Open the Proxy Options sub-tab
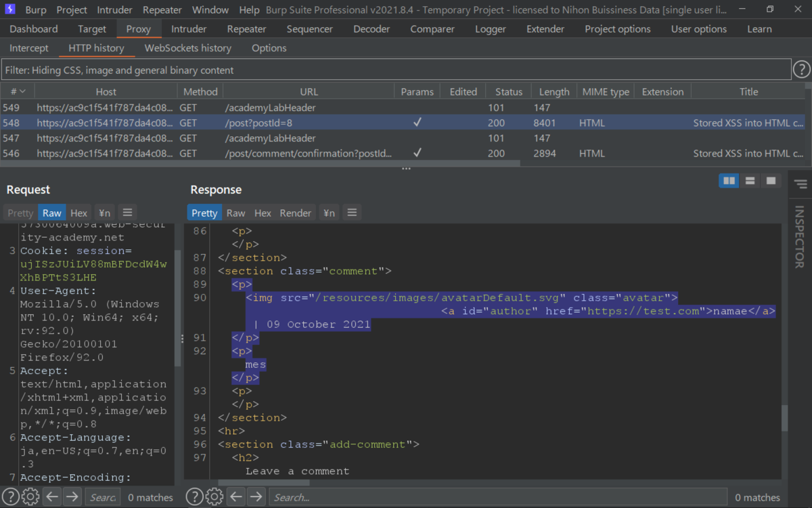Screen dimensions: 812x508 [269, 48]
